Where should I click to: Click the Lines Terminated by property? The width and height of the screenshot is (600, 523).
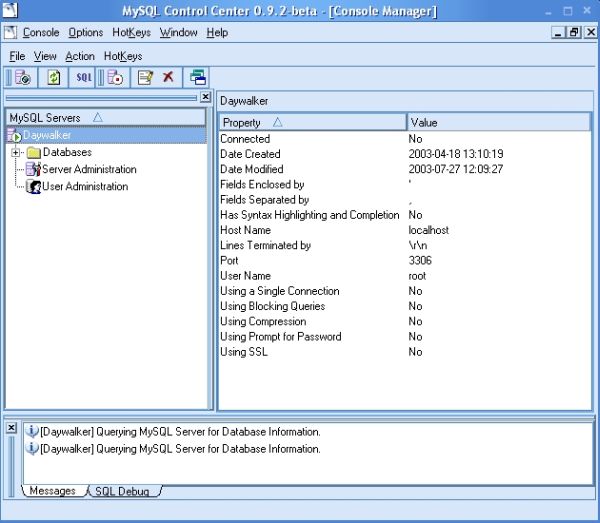(x=266, y=245)
